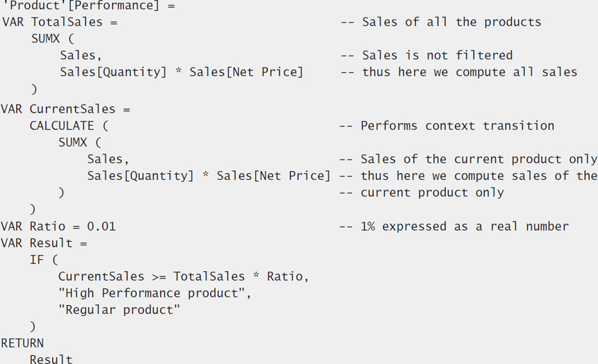Click the CurrentSales >= TotalSales * Ratio condition
The width and height of the screenshot is (598, 364).
click(183, 276)
